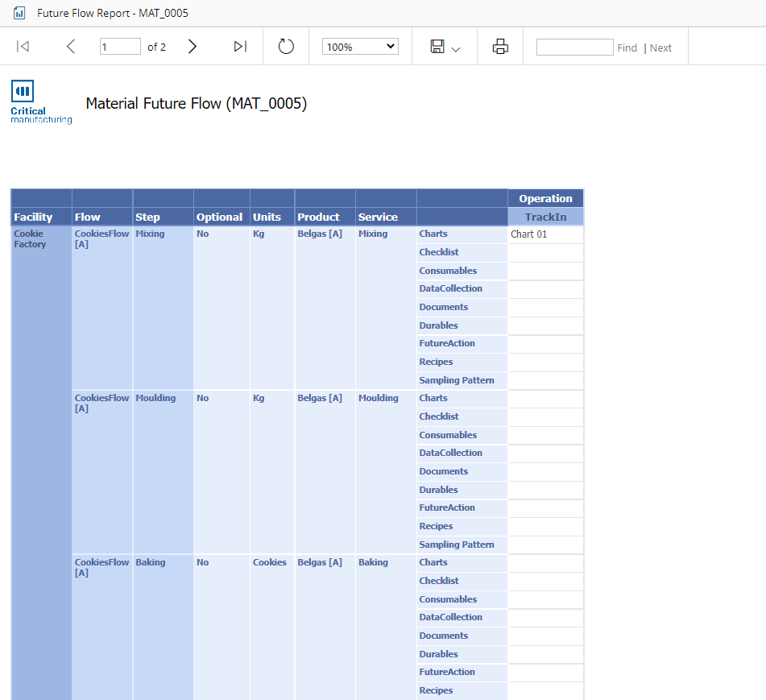Click the save/export disk icon
766x700 pixels.
pos(437,47)
